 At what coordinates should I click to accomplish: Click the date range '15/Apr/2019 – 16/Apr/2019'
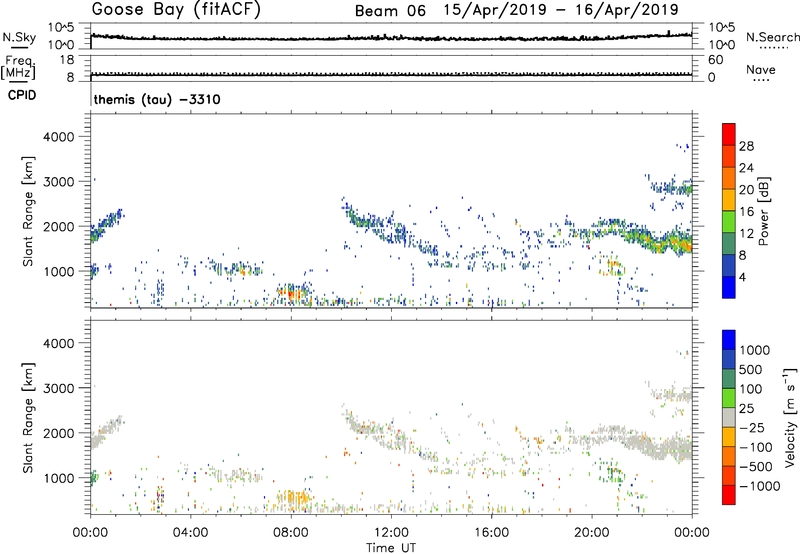[x=561, y=10]
